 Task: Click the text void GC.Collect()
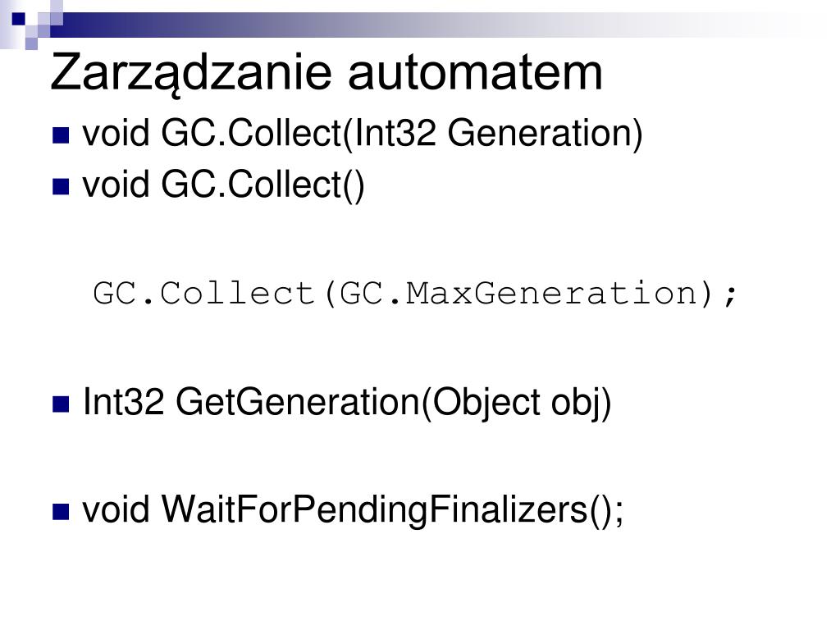coord(223,186)
